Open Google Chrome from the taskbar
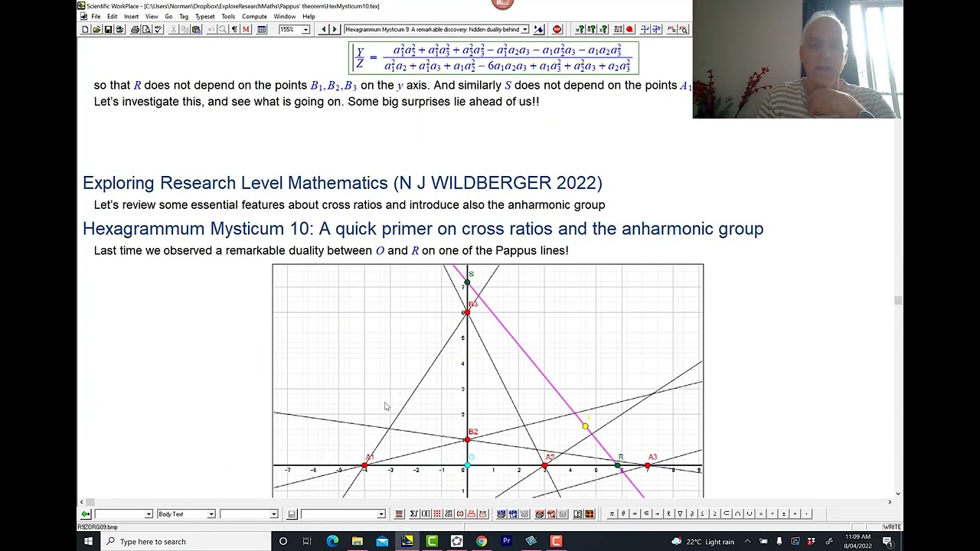The image size is (980, 551). [x=481, y=541]
